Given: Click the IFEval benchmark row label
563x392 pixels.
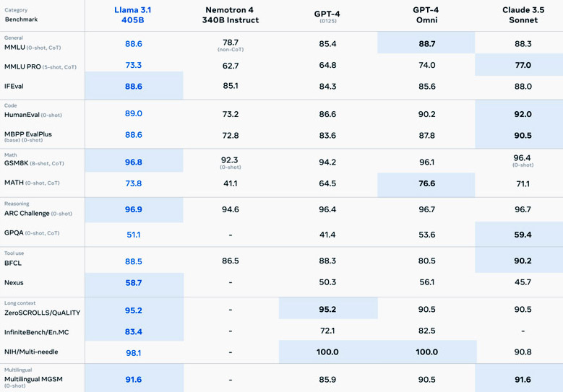Looking at the screenshot, I should point(15,86).
